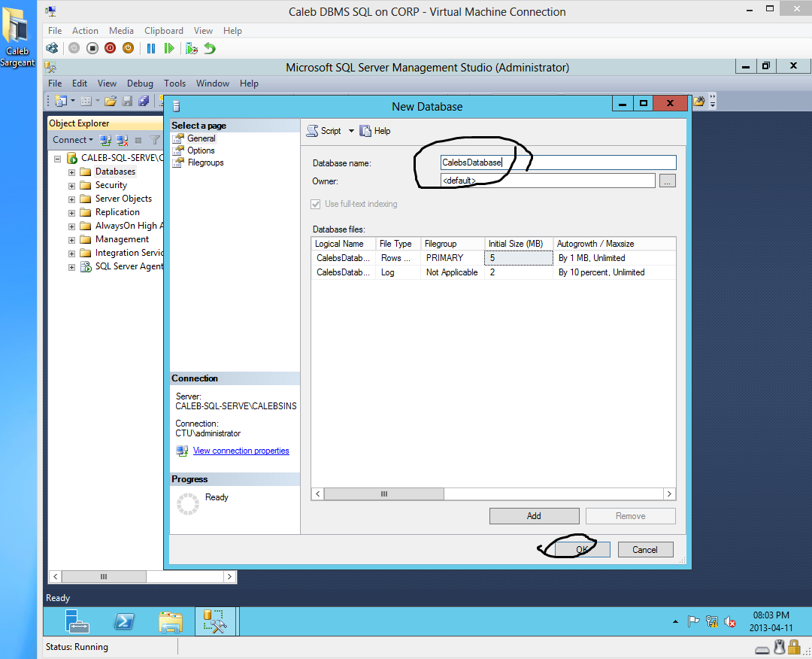Click the VM Checkpoint snapshot icon
Screen dimensions: 812x659
tap(192, 48)
